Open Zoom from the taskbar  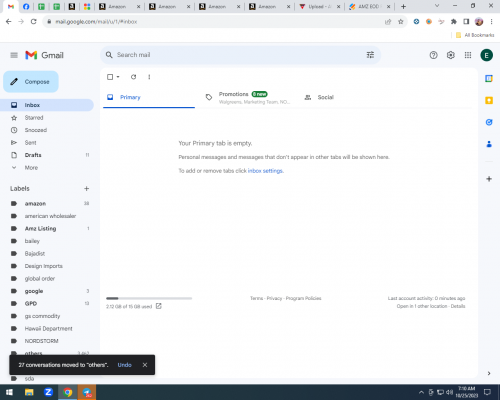(x=48, y=392)
